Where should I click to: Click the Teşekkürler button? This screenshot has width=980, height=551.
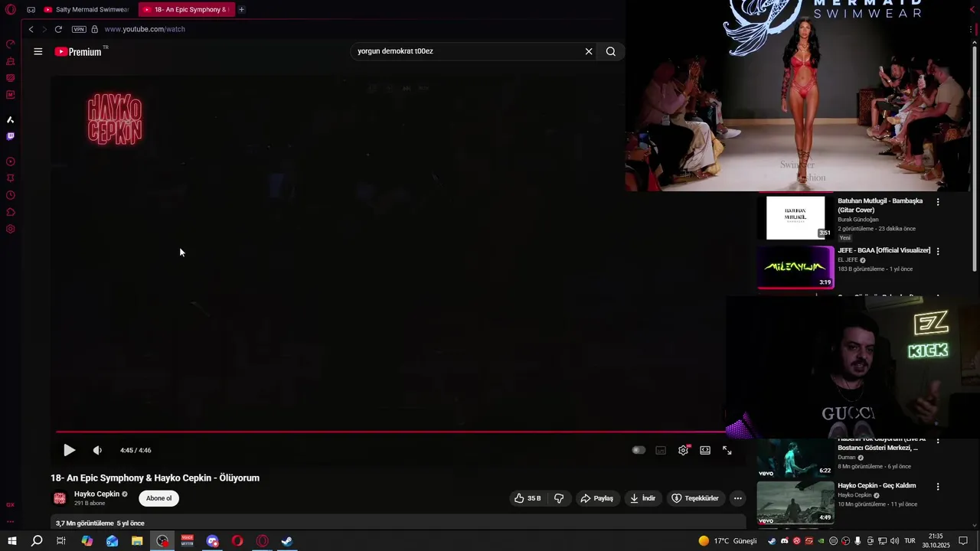pyautogui.click(x=695, y=498)
